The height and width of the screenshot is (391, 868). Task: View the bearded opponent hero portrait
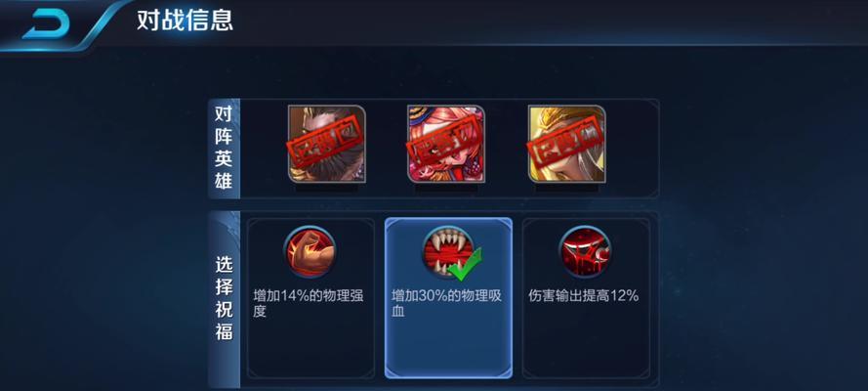(x=327, y=144)
